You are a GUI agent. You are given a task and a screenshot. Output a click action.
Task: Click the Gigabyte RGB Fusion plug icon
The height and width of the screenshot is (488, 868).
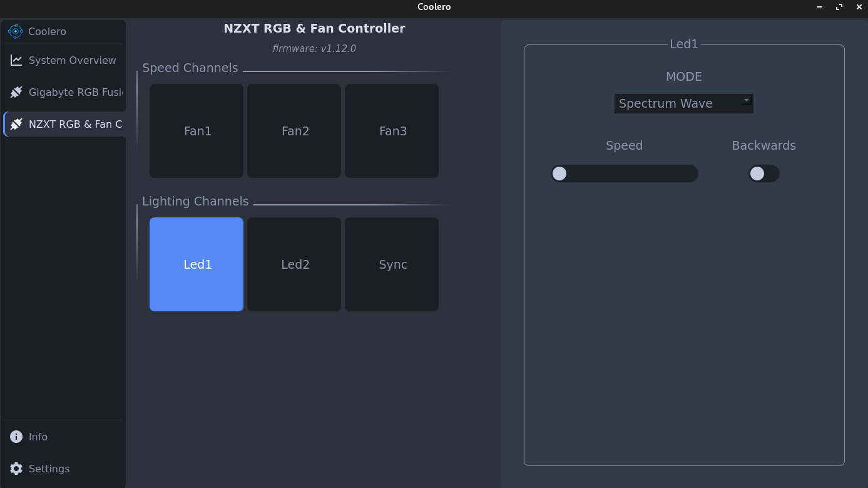click(x=16, y=92)
